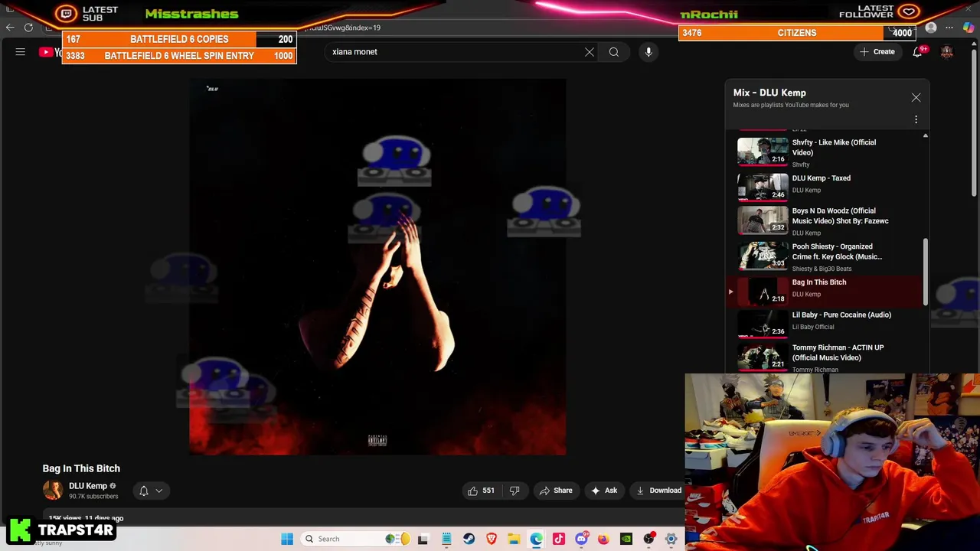
Task: Dislike the video with thumbs down
Action: (514, 491)
